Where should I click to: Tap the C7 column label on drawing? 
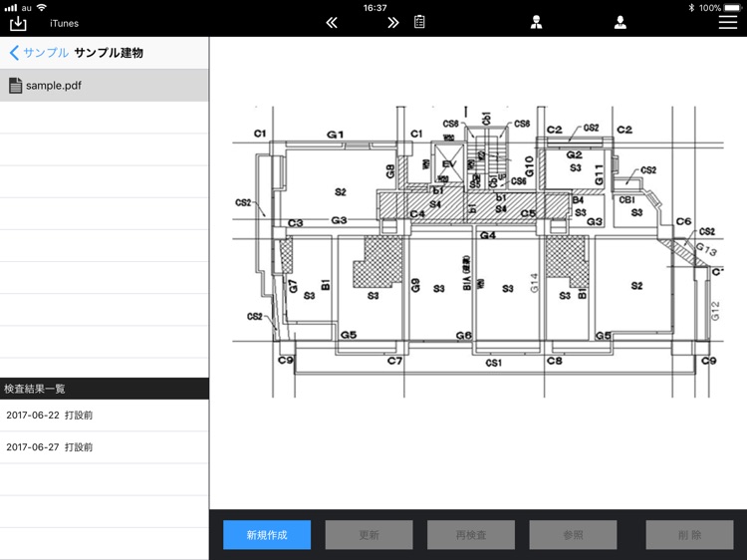tap(395, 361)
